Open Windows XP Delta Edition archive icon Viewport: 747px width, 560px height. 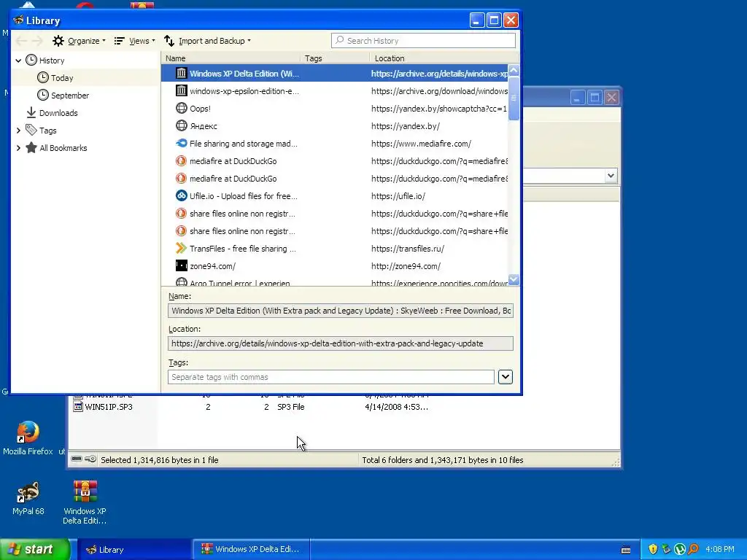(85, 502)
